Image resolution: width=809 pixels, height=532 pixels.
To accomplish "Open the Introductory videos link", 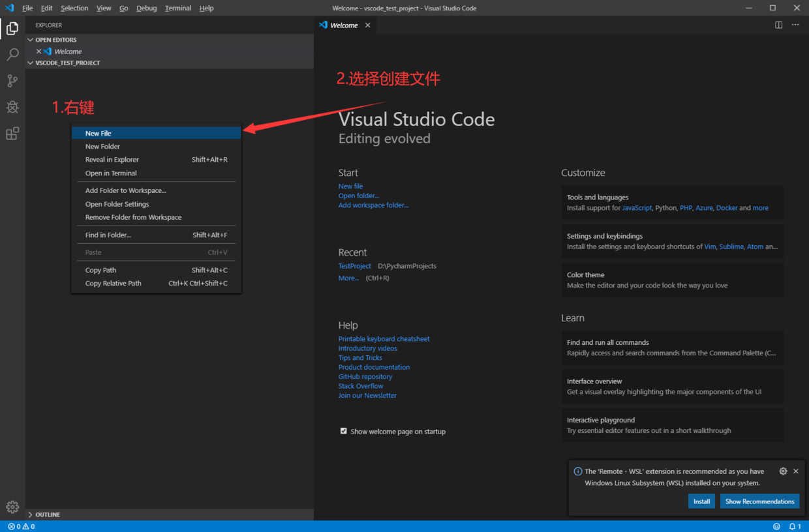I will point(368,348).
